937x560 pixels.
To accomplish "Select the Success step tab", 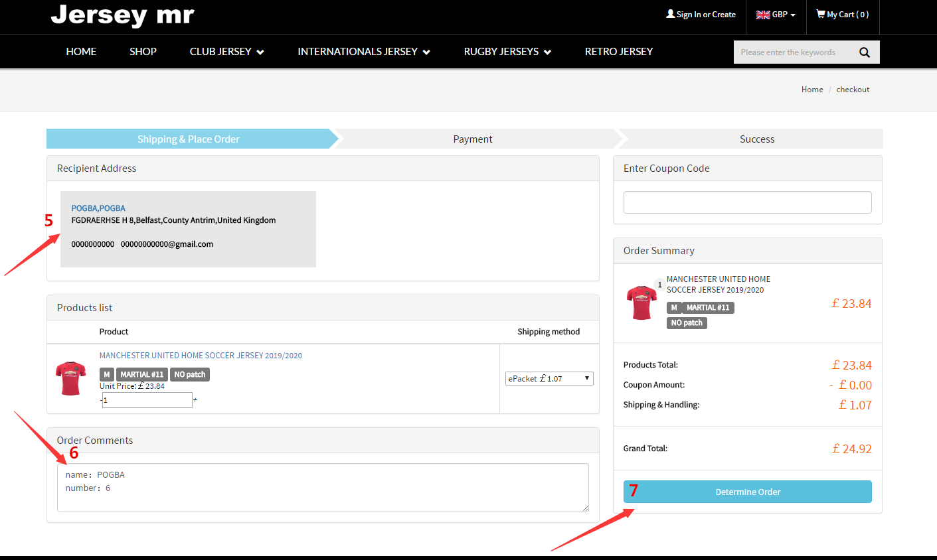I will pos(757,139).
